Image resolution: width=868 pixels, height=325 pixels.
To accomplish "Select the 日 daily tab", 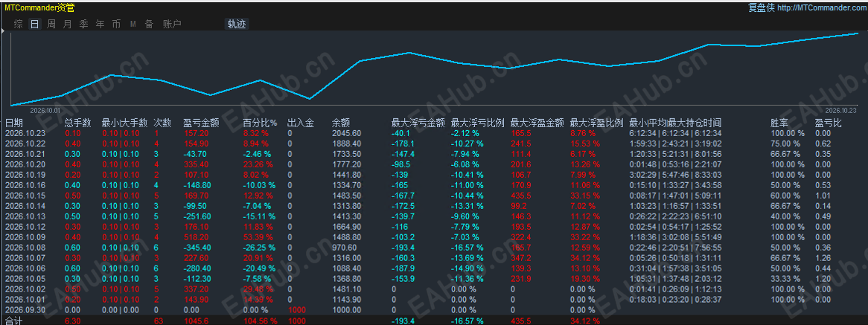I will [35, 24].
